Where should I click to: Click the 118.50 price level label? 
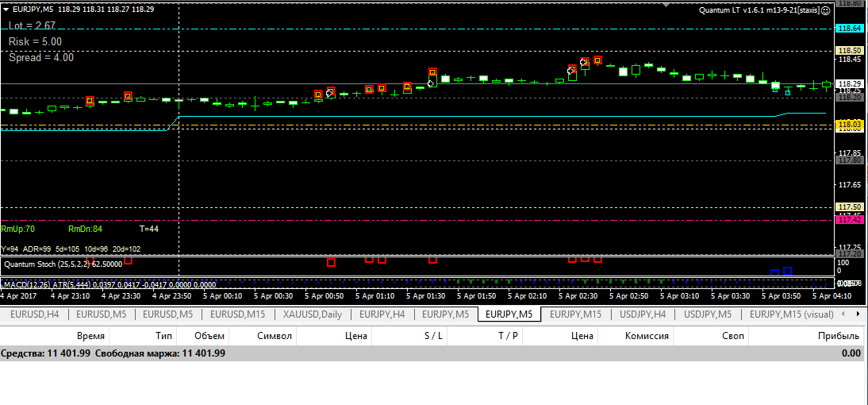(x=850, y=50)
